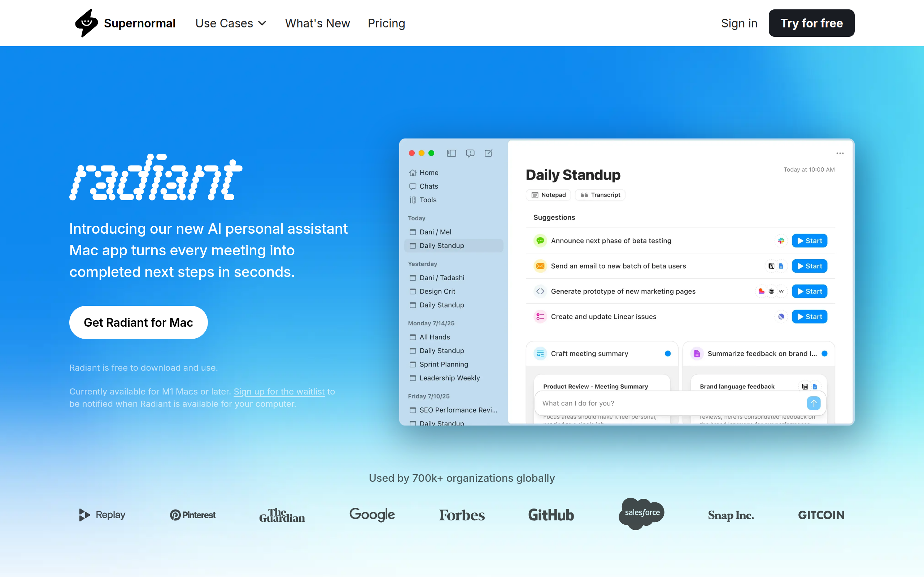Viewport: 924px width, 577px height.
Task: Open the Tools section in sidebar
Action: pos(427,199)
